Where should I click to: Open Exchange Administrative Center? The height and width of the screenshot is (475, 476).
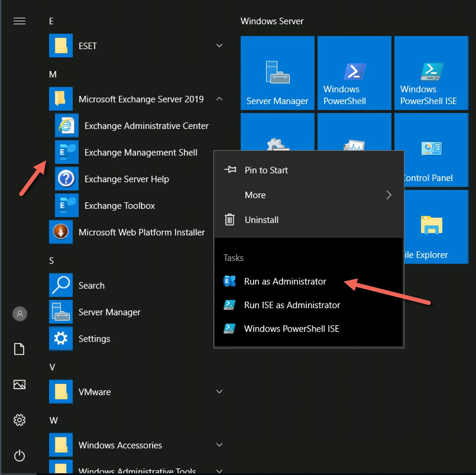(x=146, y=125)
